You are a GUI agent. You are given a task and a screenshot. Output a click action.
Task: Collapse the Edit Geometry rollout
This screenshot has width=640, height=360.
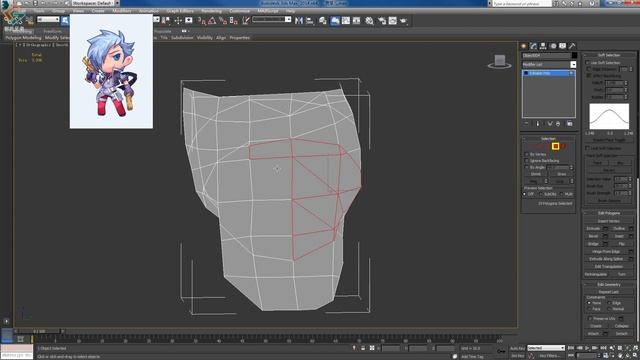tap(609, 284)
